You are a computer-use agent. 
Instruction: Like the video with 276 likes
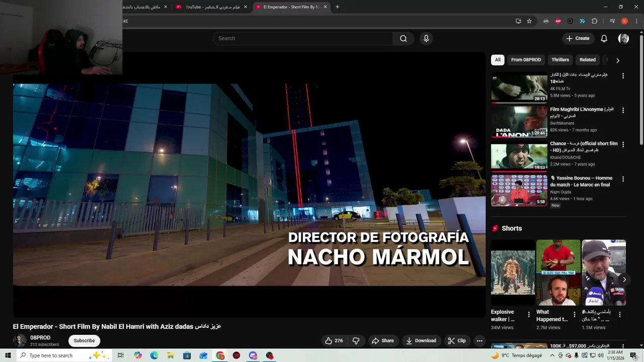pos(334,341)
